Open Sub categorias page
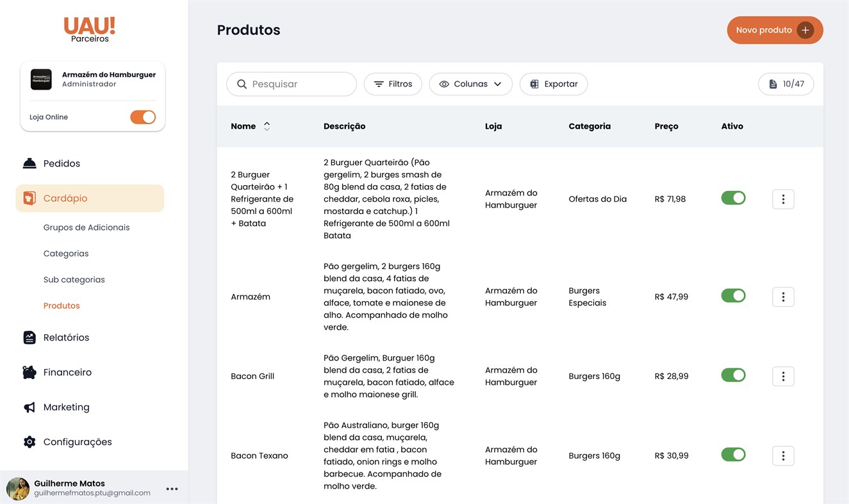Screen dimensions: 849x504 pyautogui.click(x=74, y=280)
